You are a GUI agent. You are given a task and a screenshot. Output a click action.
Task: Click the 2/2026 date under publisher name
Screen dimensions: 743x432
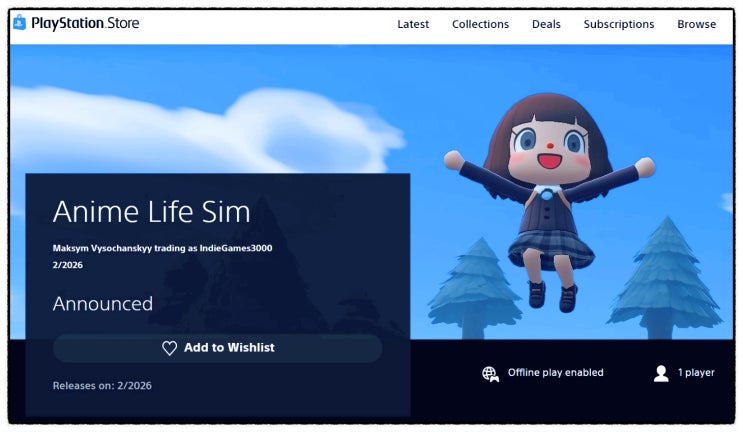click(x=67, y=265)
